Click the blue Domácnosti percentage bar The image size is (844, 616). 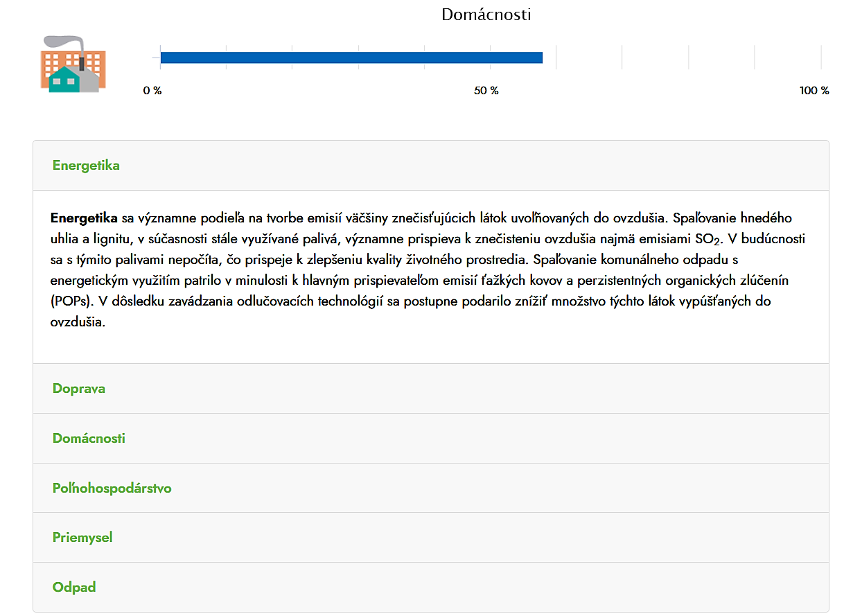tap(351, 58)
